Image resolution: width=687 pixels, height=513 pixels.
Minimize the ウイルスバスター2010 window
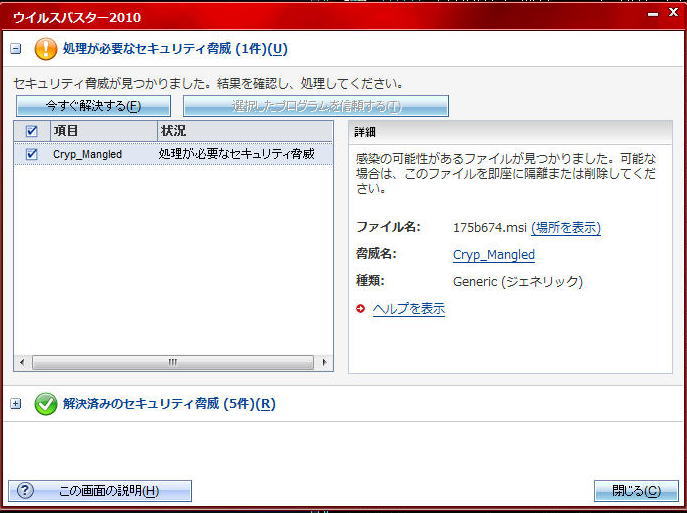653,14
